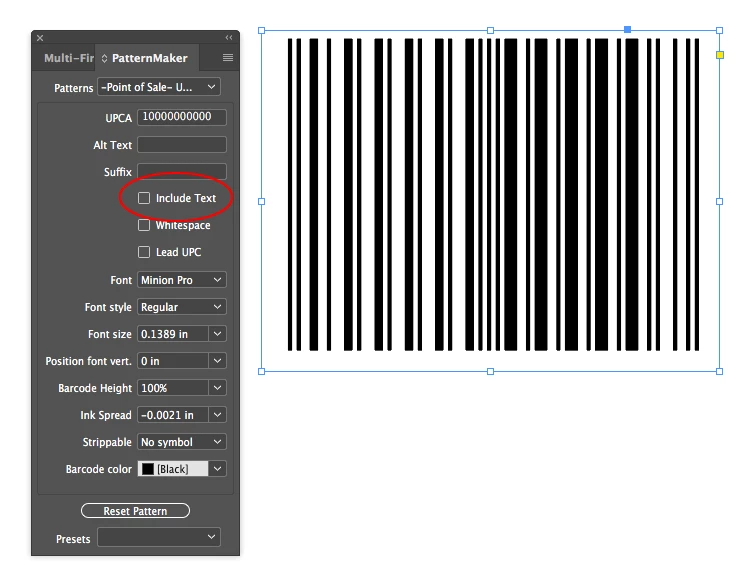Open the Font dropdown showing Minion Pro
This screenshot has height=579, width=745.
(x=182, y=280)
